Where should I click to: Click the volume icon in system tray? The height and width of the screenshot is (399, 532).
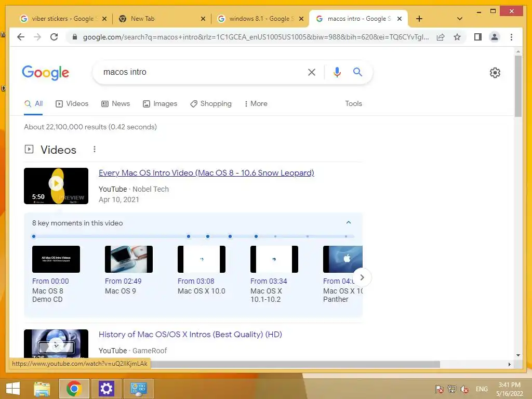(x=464, y=389)
